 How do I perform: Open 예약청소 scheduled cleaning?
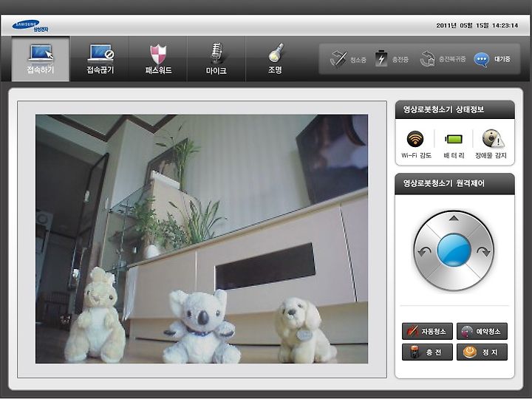(x=482, y=331)
